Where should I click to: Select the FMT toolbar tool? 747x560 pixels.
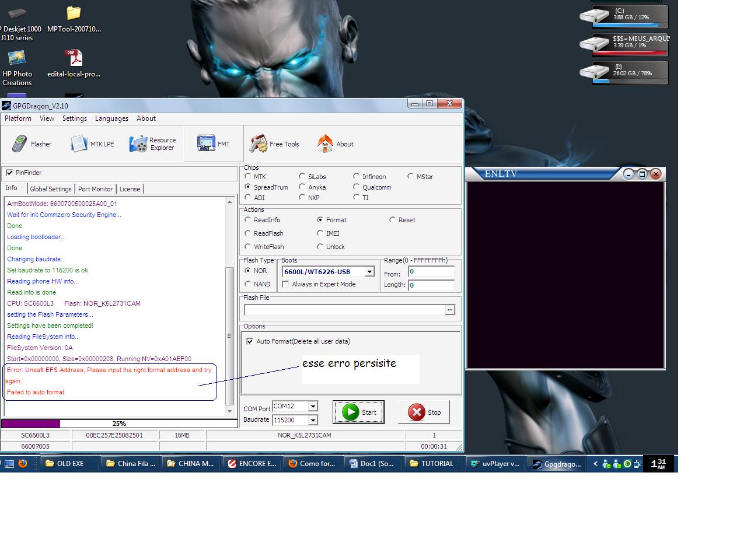(x=214, y=143)
